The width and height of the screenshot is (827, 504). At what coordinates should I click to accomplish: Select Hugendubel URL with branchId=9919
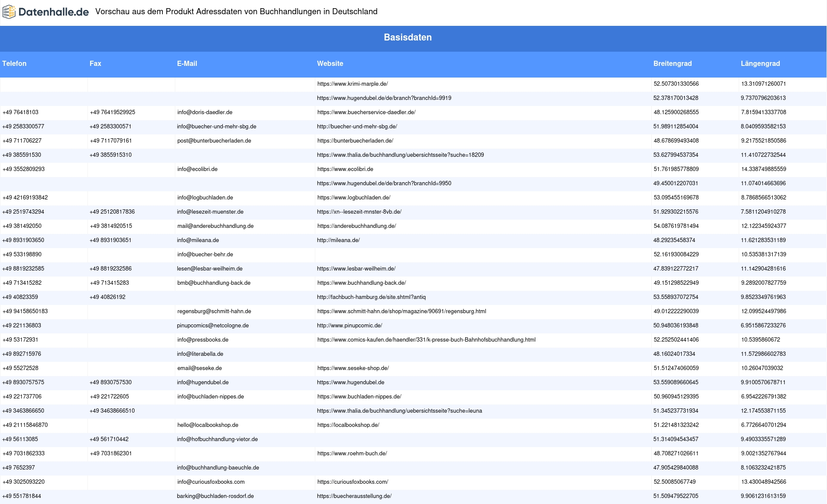384,98
